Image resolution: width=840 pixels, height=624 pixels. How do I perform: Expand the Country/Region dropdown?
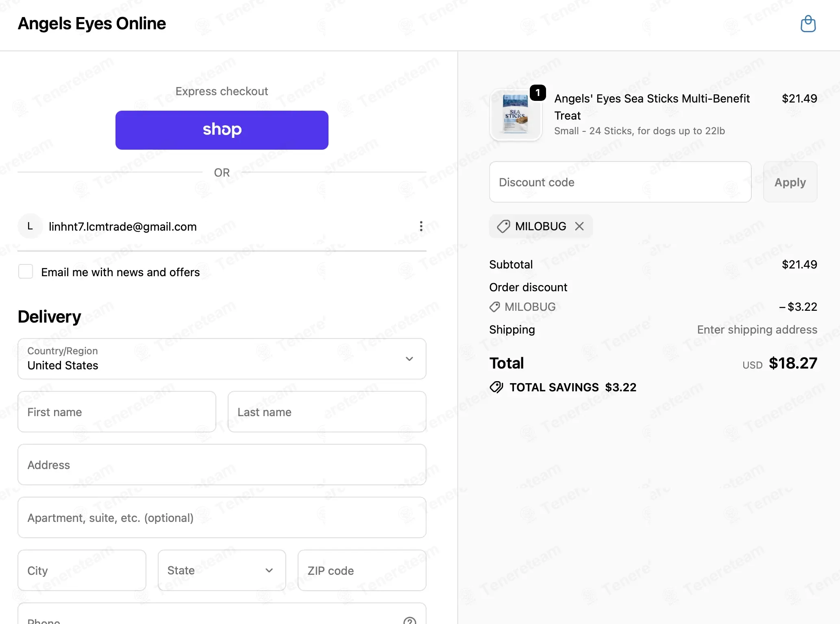point(222,358)
